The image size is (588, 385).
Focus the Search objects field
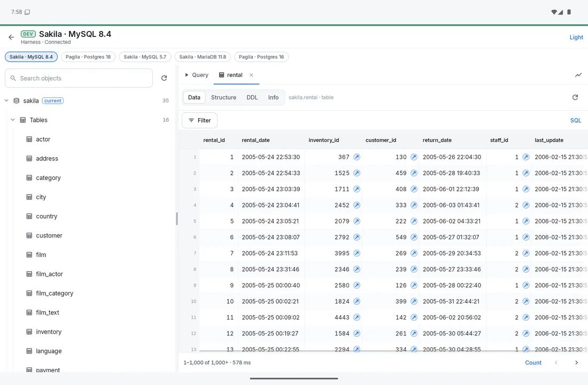point(79,78)
